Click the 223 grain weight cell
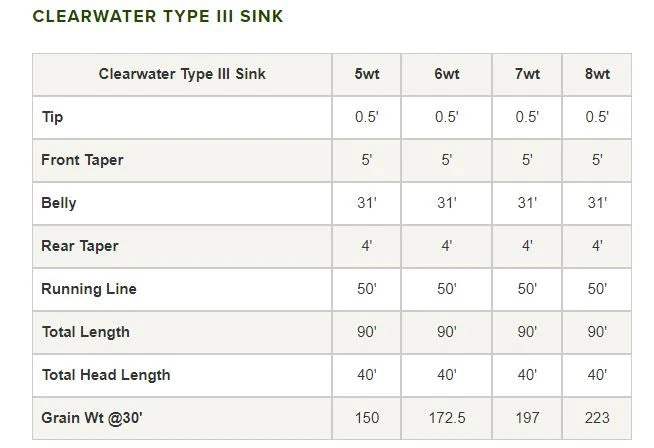Screen dimensions: 654x448 point(597,418)
